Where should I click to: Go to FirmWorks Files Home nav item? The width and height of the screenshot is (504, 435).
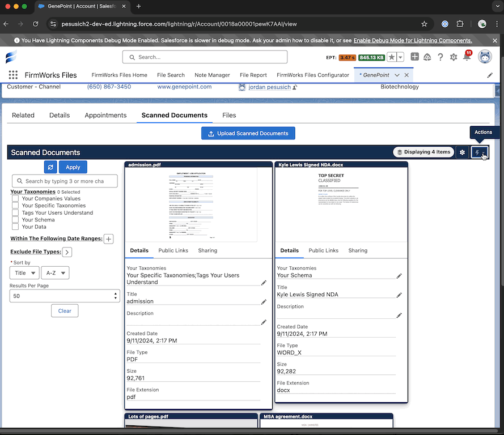click(119, 75)
